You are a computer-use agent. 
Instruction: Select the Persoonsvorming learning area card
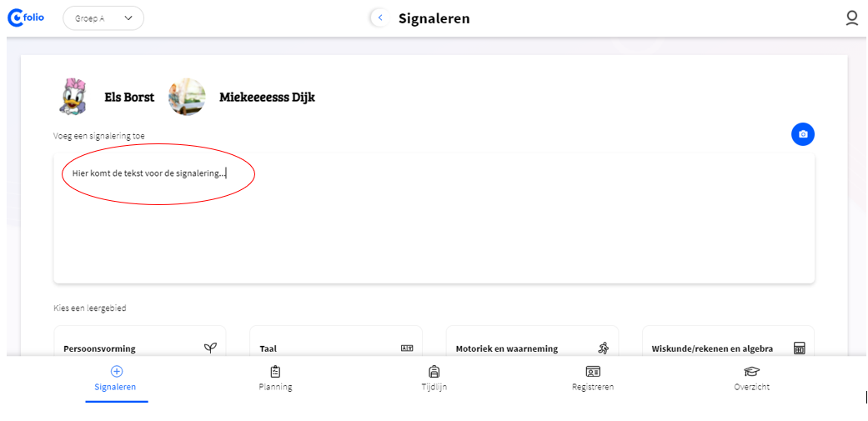pyautogui.click(x=140, y=341)
